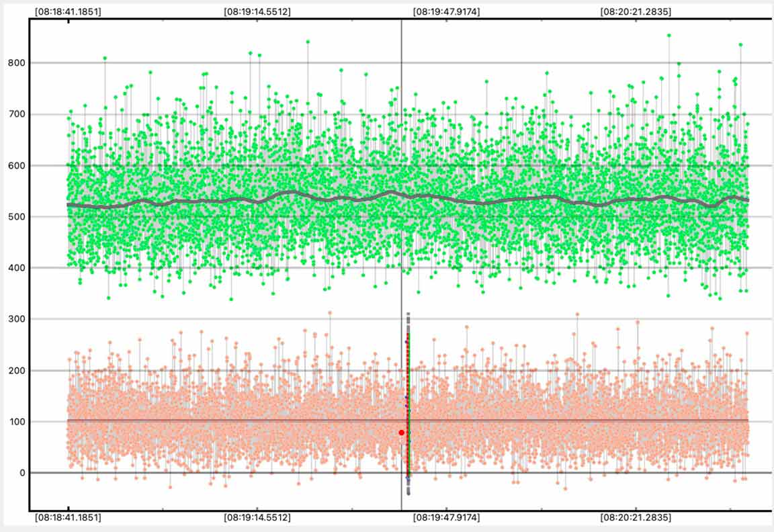Click the 08:19:14.5512 timestamp on the bottom axis
The image size is (774, 532).
(257, 518)
